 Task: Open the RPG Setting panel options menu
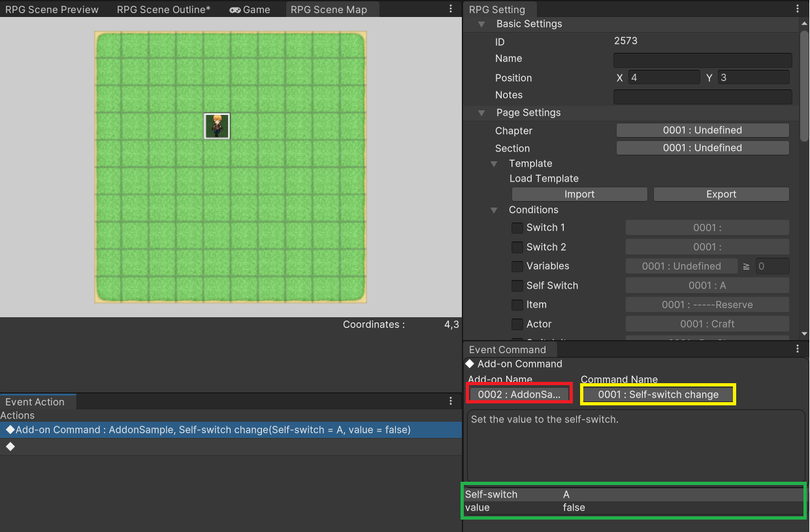coord(798,9)
